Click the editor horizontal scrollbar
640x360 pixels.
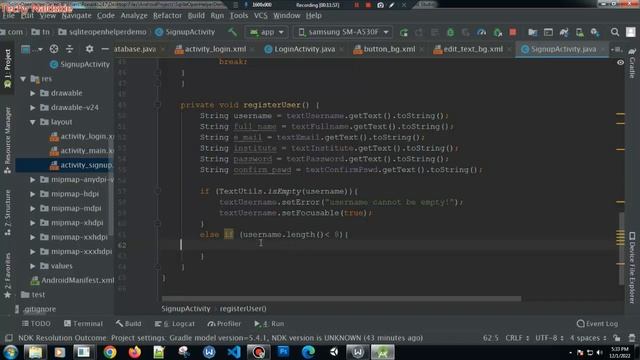point(341,299)
